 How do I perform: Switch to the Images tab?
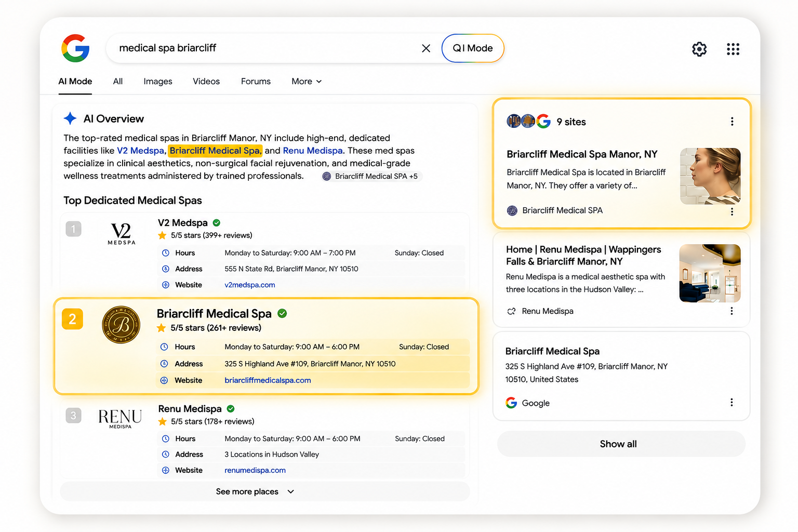(158, 82)
